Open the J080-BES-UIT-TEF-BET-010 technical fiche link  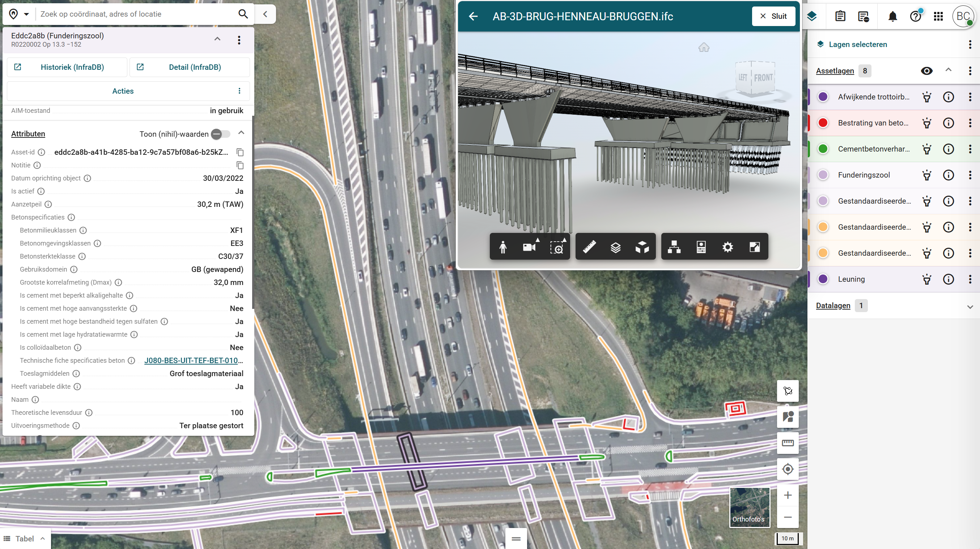pos(193,360)
